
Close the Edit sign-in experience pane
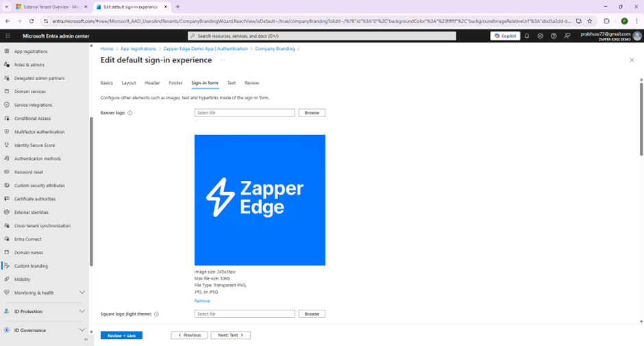(x=632, y=60)
